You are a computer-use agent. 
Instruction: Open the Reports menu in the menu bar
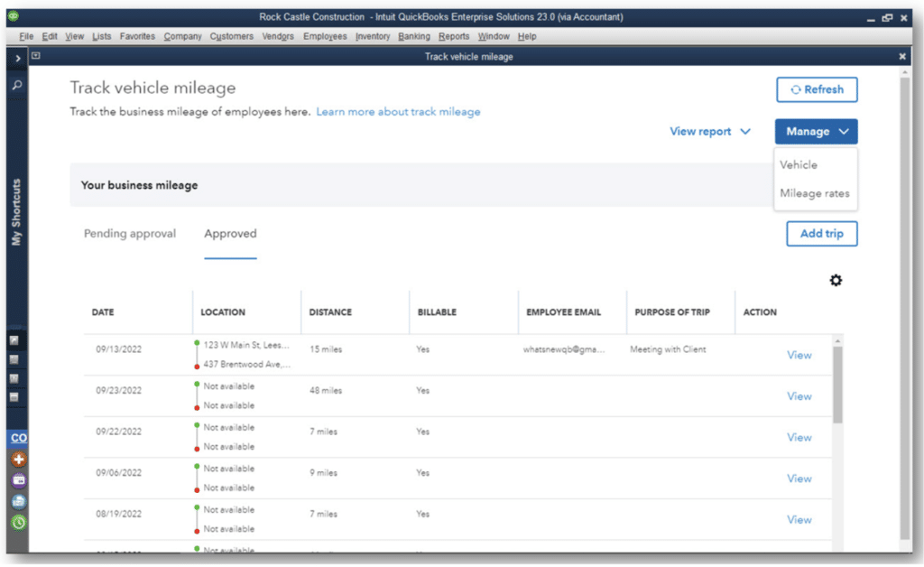[x=454, y=37]
